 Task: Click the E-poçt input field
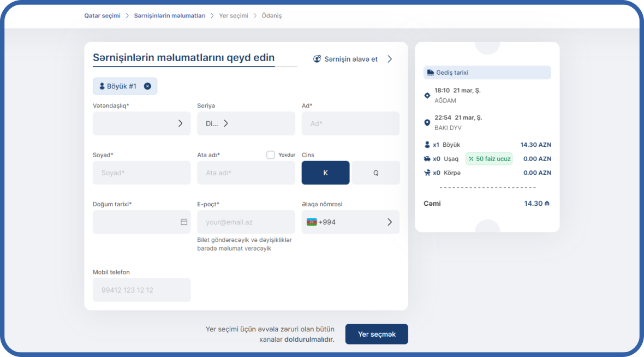pyautogui.click(x=246, y=222)
